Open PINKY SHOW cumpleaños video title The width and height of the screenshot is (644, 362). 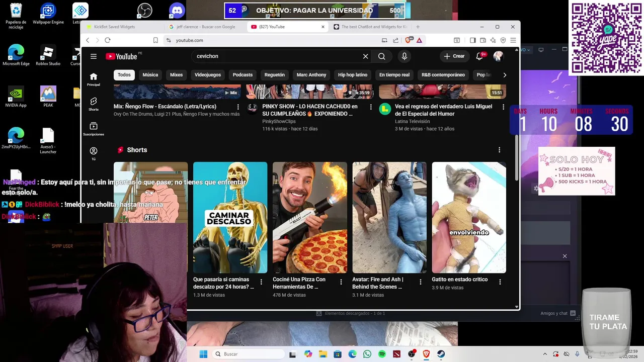(x=310, y=110)
